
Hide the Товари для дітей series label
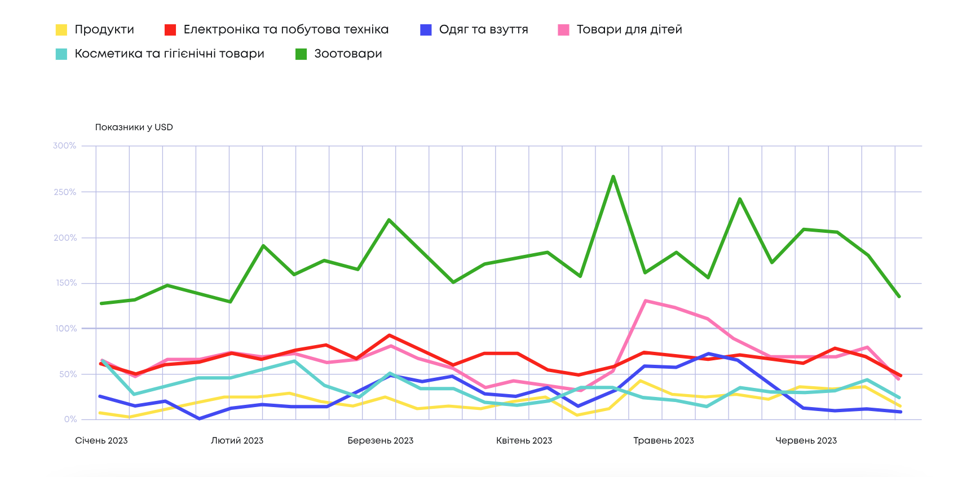tap(629, 29)
